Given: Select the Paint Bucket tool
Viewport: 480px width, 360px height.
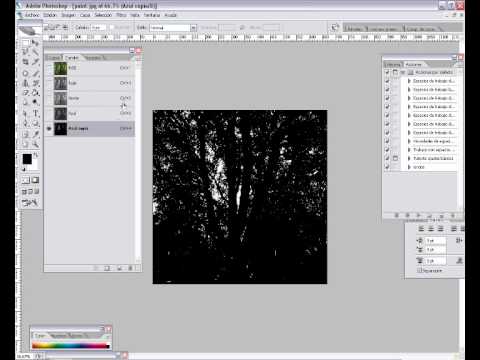Looking at the screenshot, I should (x=35, y=93).
